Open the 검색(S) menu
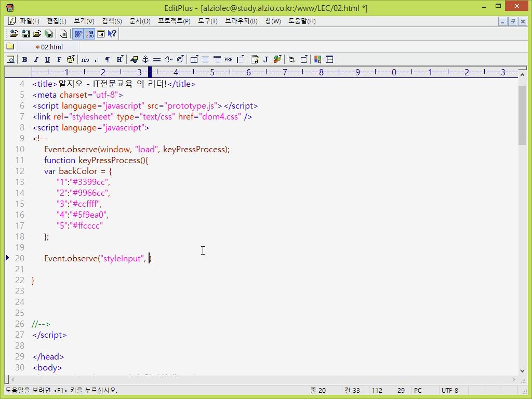Image resolution: width=532 pixels, height=399 pixels. pyautogui.click(x=112, y=21)
